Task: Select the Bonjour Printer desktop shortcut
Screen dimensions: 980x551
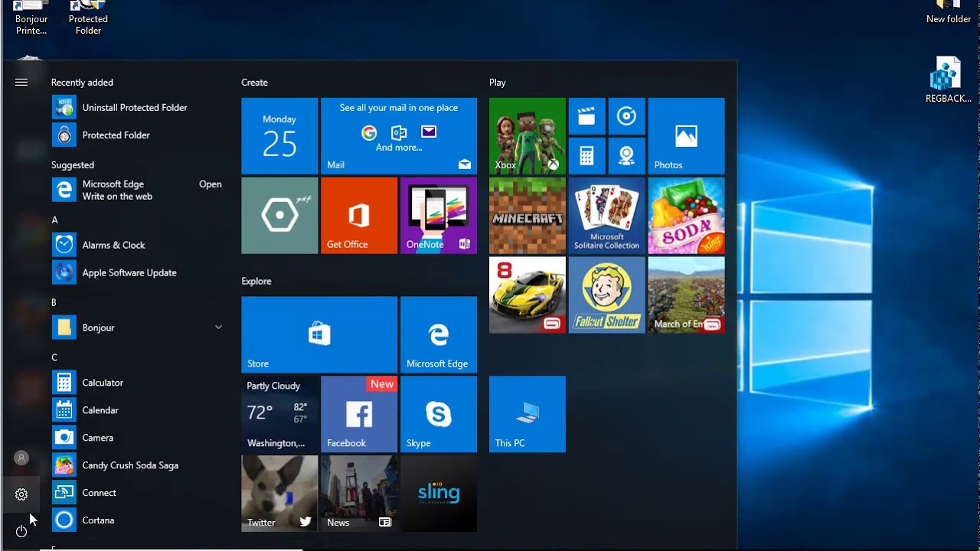Action: pyautogui.click(x=31, y=18)
